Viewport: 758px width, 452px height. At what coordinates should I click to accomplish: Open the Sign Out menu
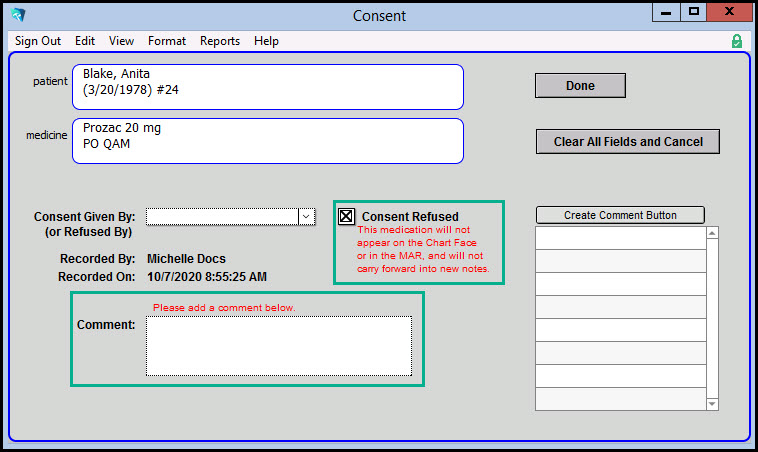click(38, 41)
